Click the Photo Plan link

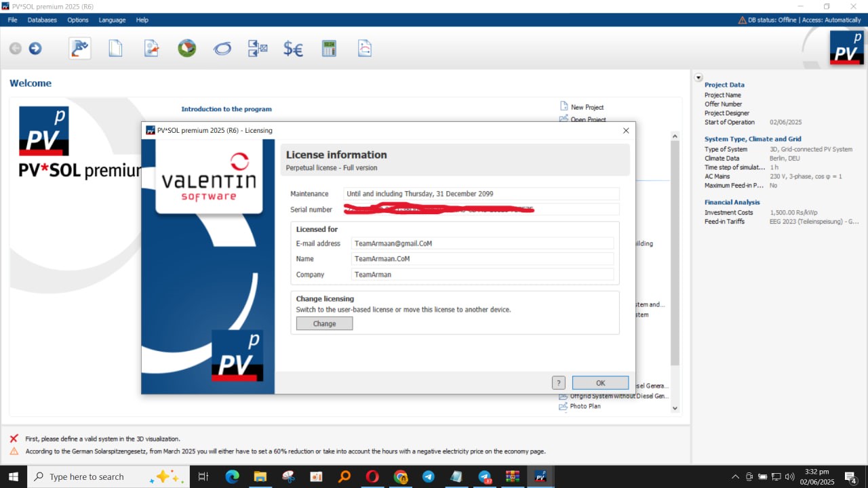585,406
